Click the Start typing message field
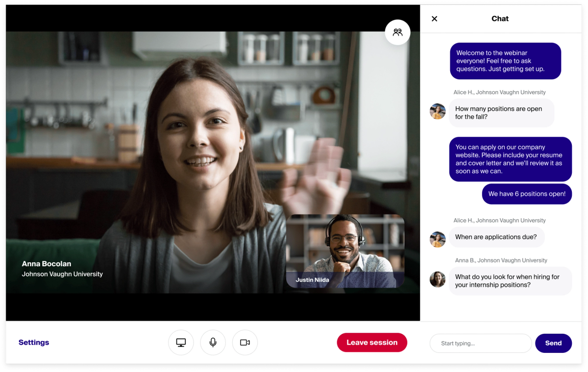Viewport: 588px width, 372px height. point(480,343)
